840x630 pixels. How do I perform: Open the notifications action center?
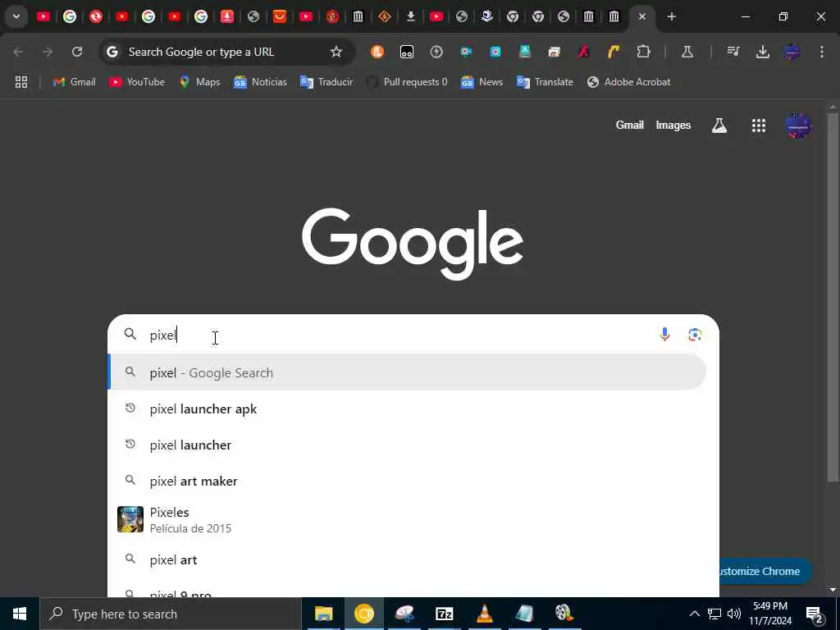[x=814, y=614]
